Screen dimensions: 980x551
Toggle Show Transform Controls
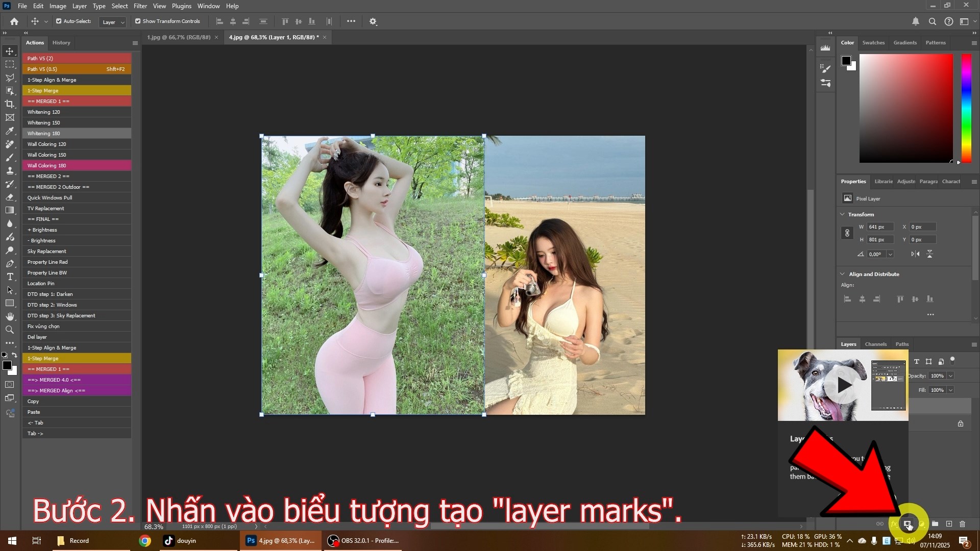(x=137, y=21)
